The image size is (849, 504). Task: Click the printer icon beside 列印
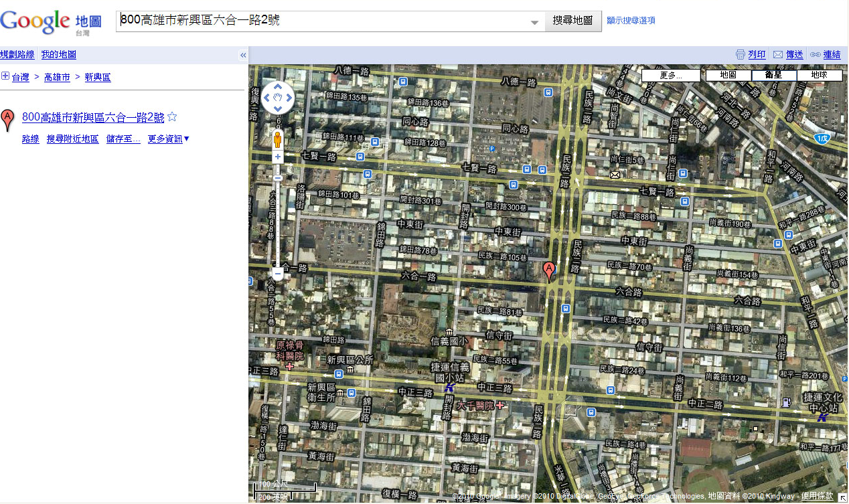[740, 55]
